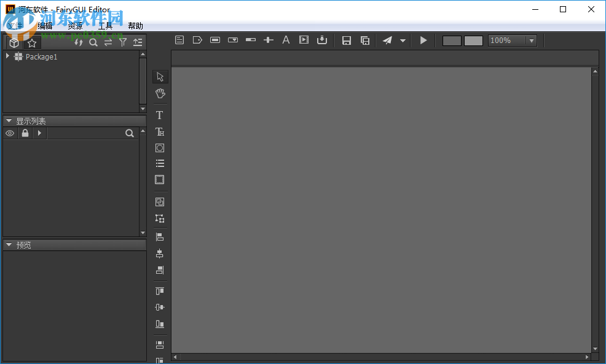Screen dimensions: 606x364
Task: Select the hand pan tool
Action: (160, 93)
